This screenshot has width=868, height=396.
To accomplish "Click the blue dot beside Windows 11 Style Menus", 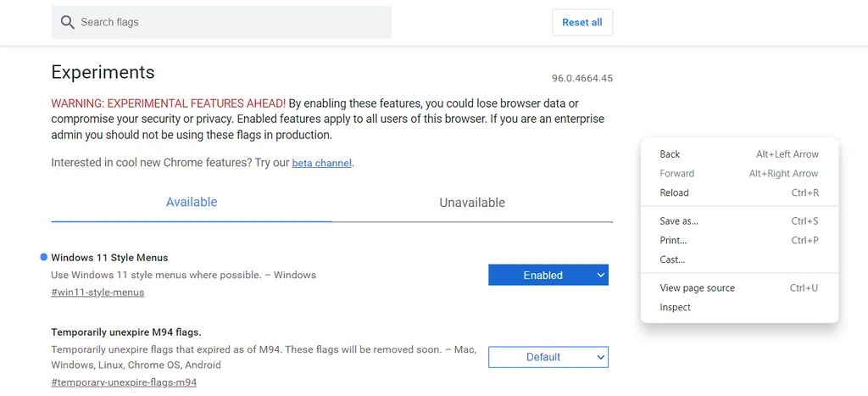I will coord(44,257).
